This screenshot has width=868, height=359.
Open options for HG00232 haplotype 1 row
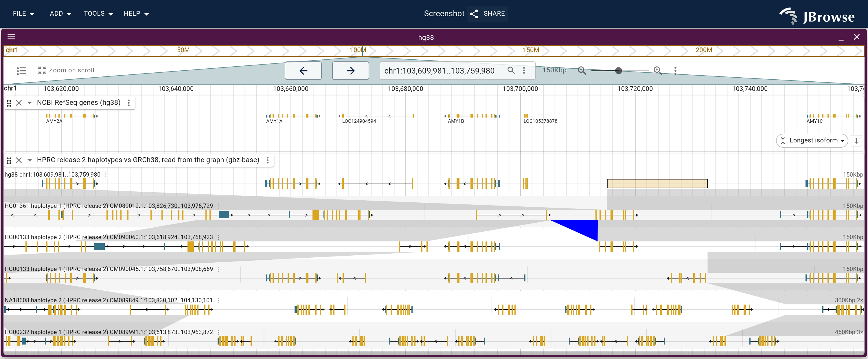click(x=218, y=332)
